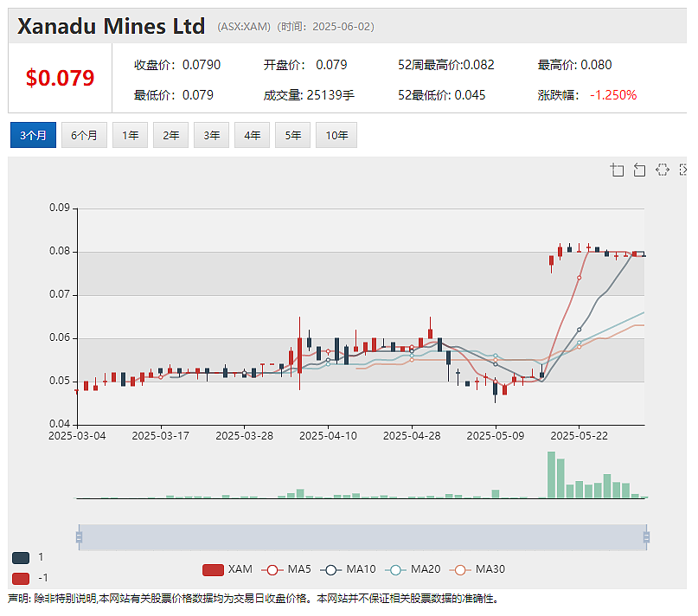Toggle the MA30 line legend

477,569
